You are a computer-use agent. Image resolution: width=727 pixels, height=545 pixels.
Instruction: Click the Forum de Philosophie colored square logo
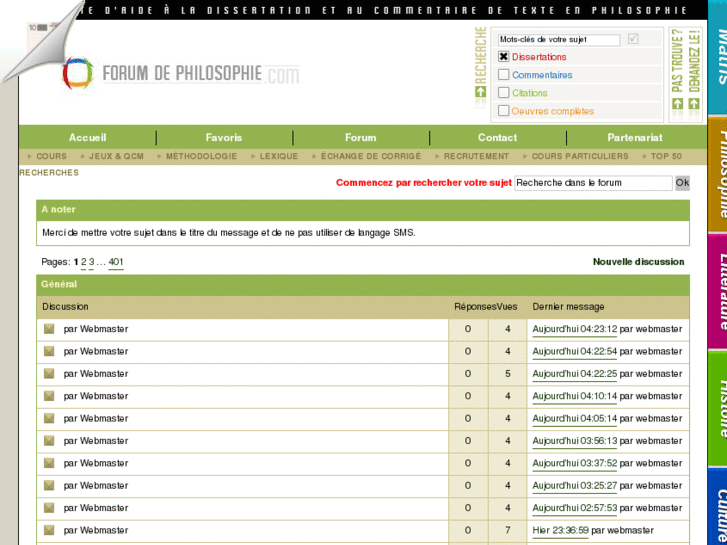point(78,73)
